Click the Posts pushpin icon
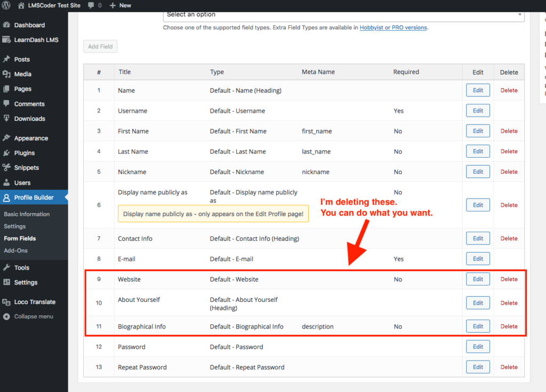Image resolution: width=546 pixels, height=392 pixels. tap(6, 59)
